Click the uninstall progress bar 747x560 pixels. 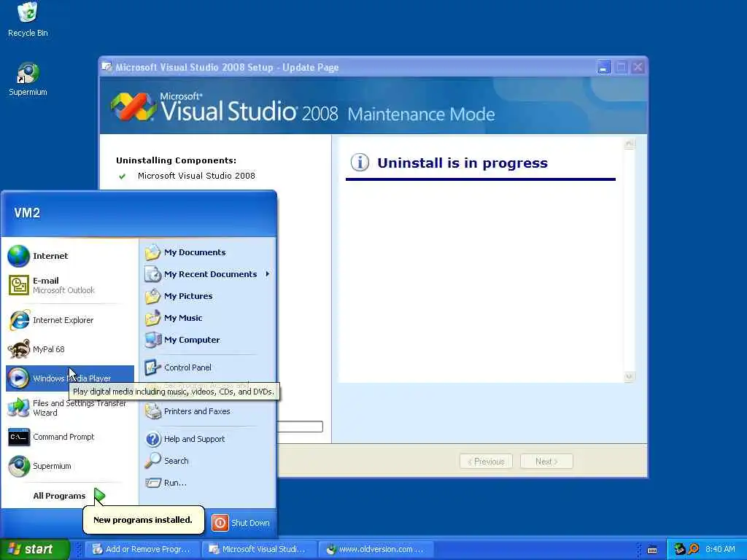coord(300,427)
